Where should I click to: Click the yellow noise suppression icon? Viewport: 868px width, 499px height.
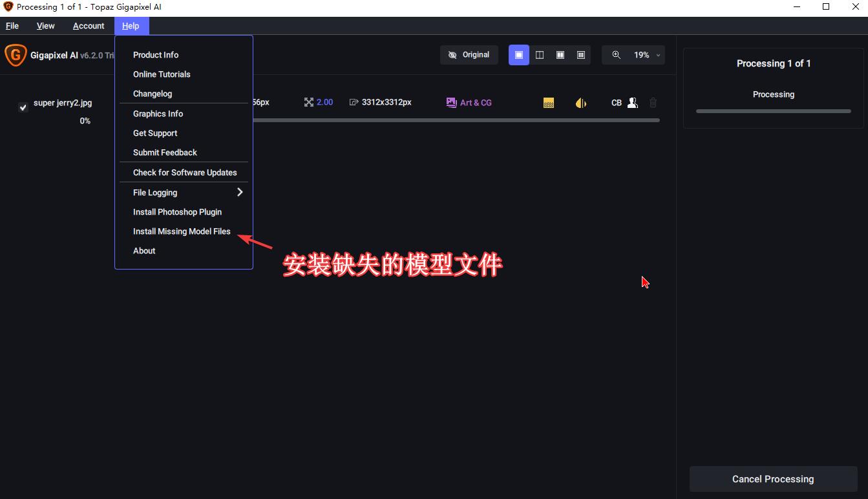coord(549,103)
